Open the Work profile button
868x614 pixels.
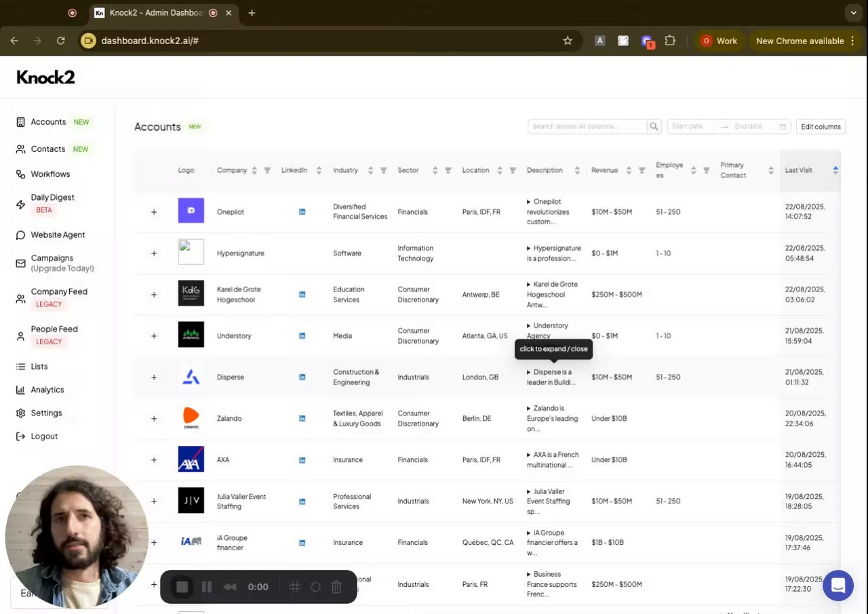pyautogui.click(x=719, y=41)
